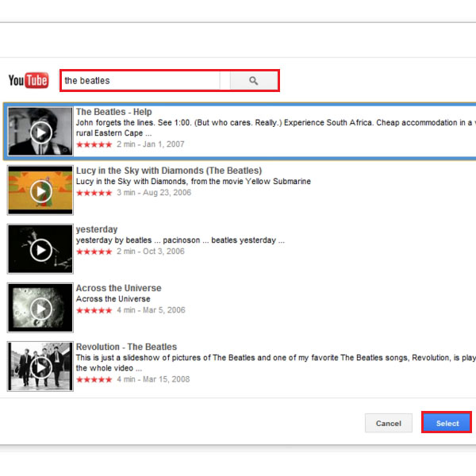Click the star rating dated Mar 15, 2008

coord(94,379)
